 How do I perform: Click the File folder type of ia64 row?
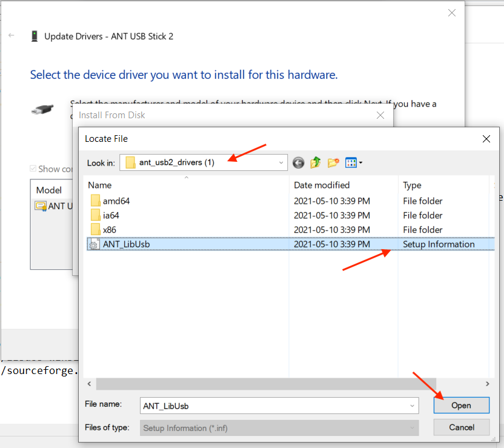coord(423,215)
